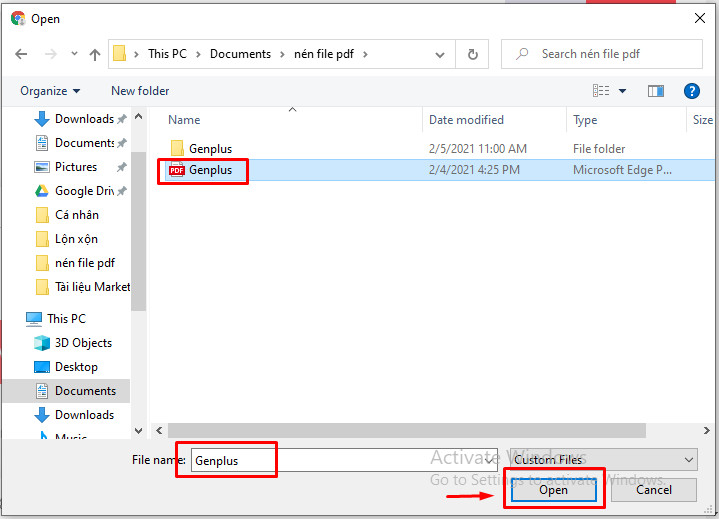Select 3D Objects in the sidebar
This screenshot has width=719, height=519.
(83, 343)
